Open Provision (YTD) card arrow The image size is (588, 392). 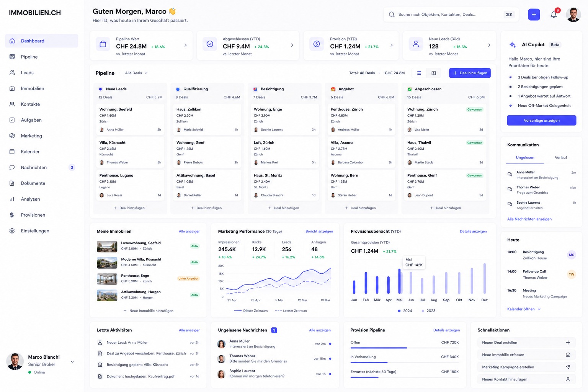[x=392, y=45]
